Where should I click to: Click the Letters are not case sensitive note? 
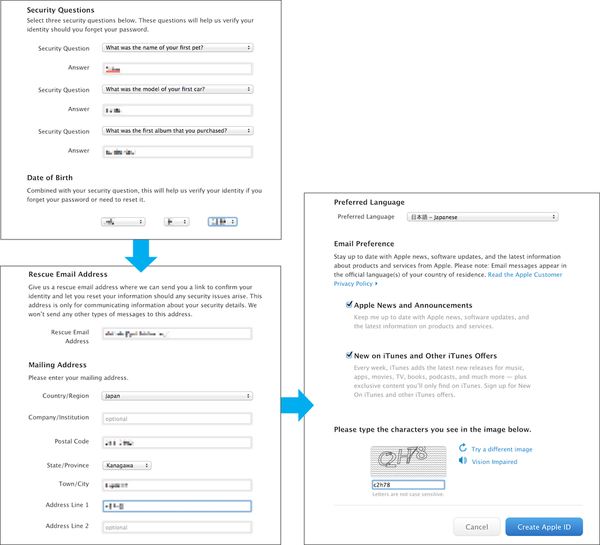[408, 494]
